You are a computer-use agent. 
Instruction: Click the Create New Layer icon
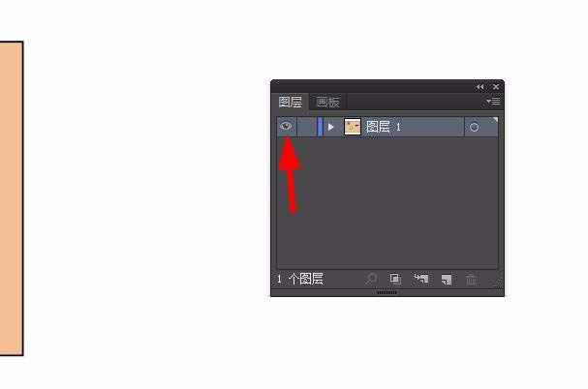click(447, 280)
